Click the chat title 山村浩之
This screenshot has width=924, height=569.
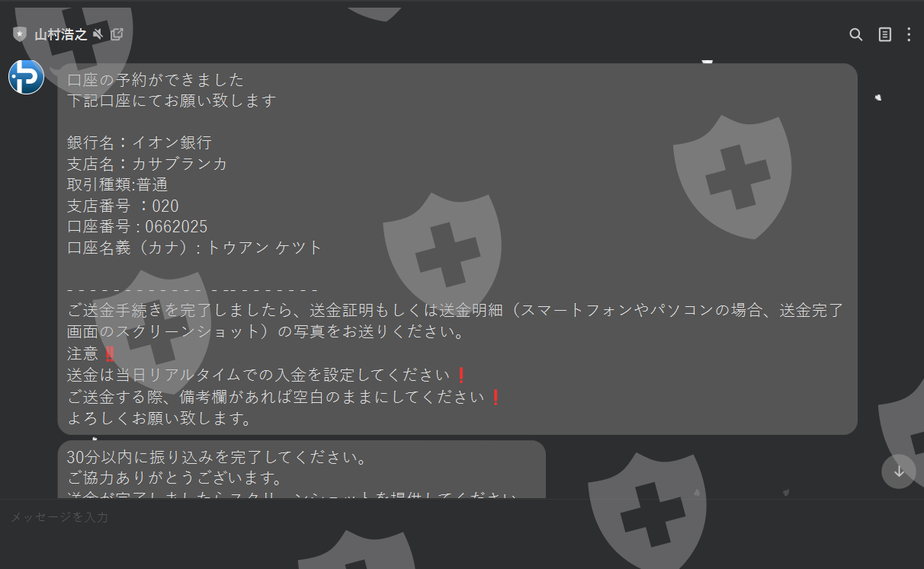pos(60,34)
